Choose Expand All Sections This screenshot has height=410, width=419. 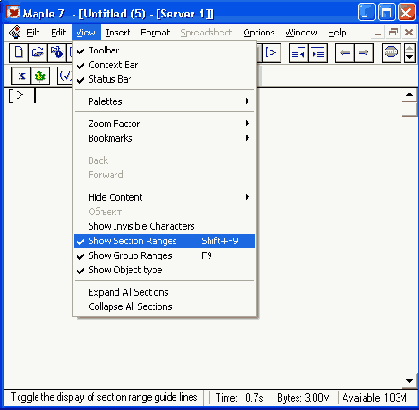click(164, 292)
